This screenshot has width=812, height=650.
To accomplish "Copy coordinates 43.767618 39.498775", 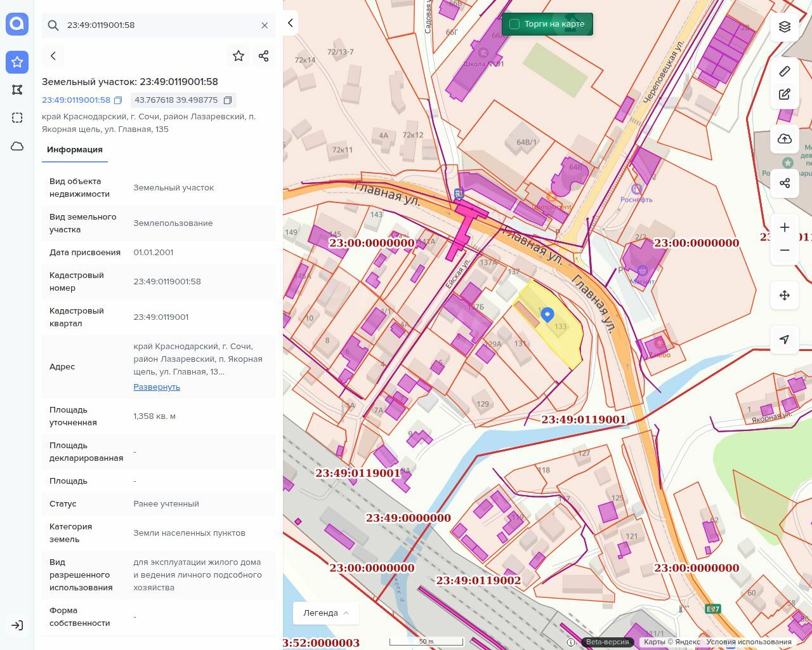I will point(228,100).
